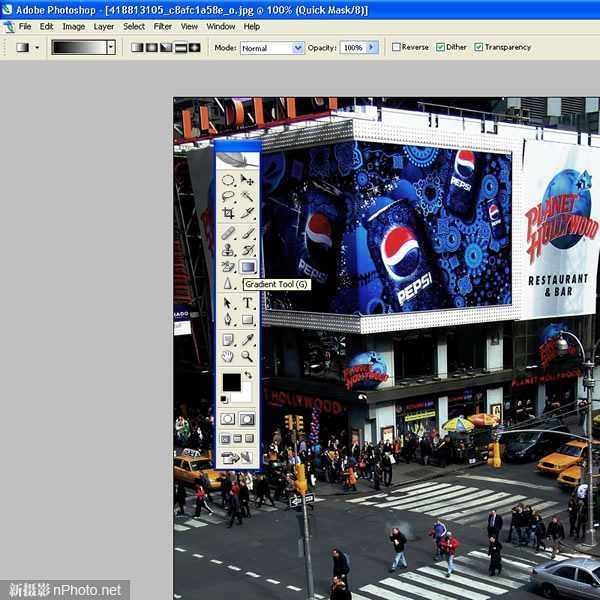Expand the gradient picker dropdown arrow
Image resolution: width=600 pixels, height=600 pixels.
110,47
